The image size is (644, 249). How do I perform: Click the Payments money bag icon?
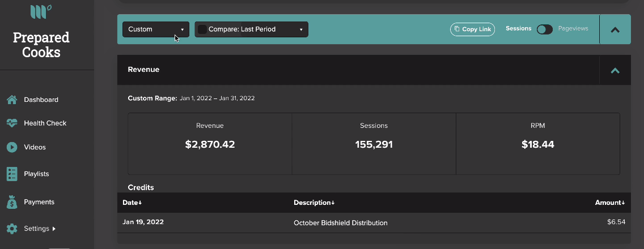(12, 202)
